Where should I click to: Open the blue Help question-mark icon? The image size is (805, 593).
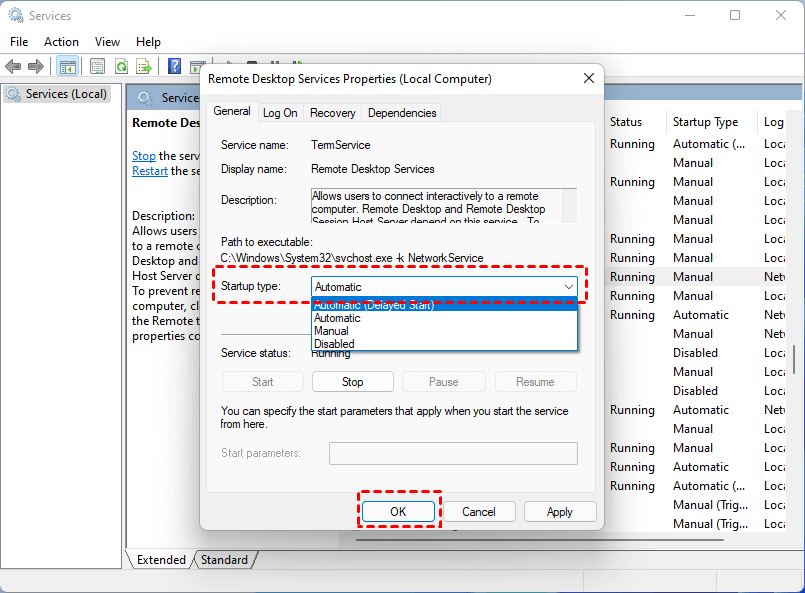click(x=175, y=66)
